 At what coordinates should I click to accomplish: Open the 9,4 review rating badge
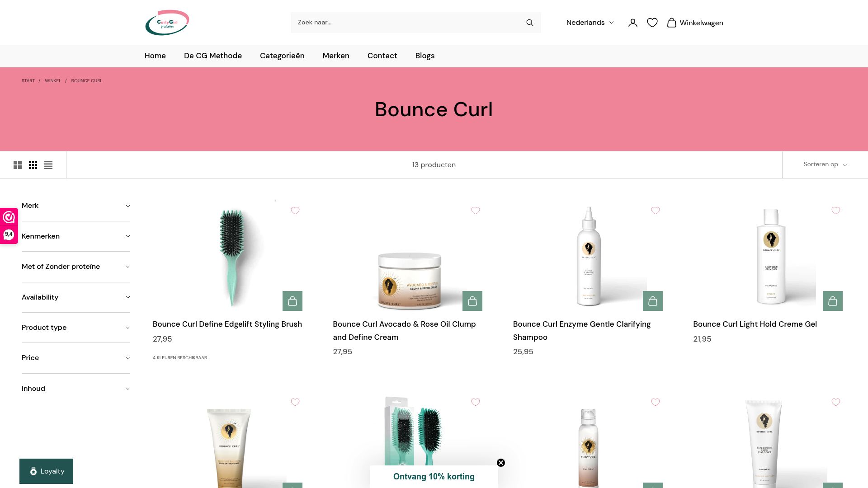point(9,226)
